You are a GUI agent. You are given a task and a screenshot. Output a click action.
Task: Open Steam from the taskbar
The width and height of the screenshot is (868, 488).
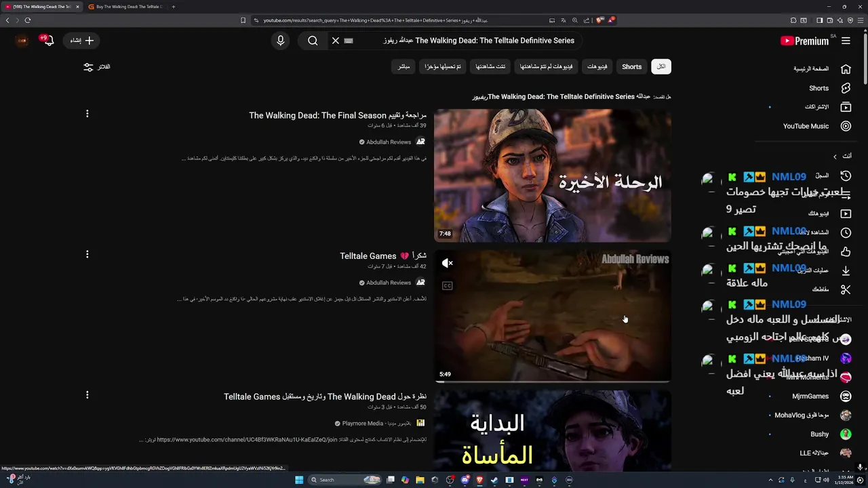click(x=494, y=480)
